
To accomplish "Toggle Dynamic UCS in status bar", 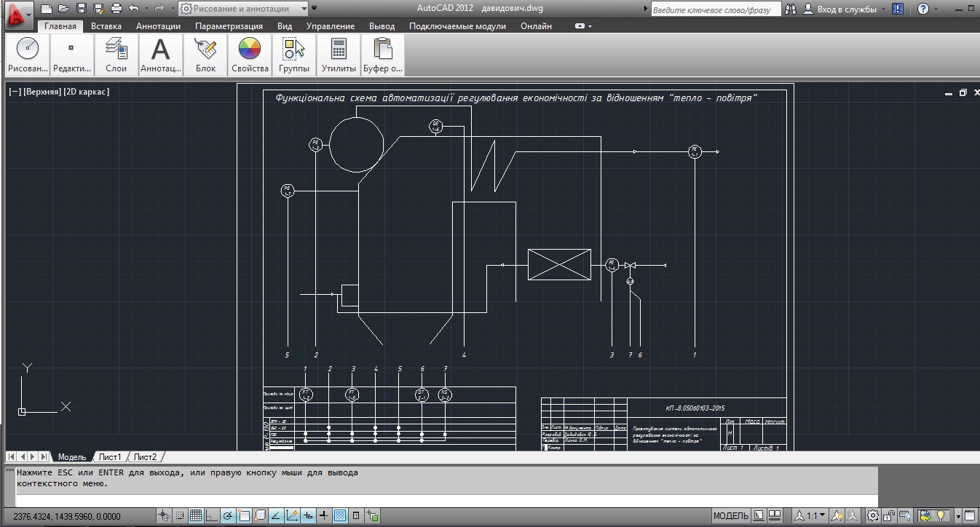I will [292, 516].
